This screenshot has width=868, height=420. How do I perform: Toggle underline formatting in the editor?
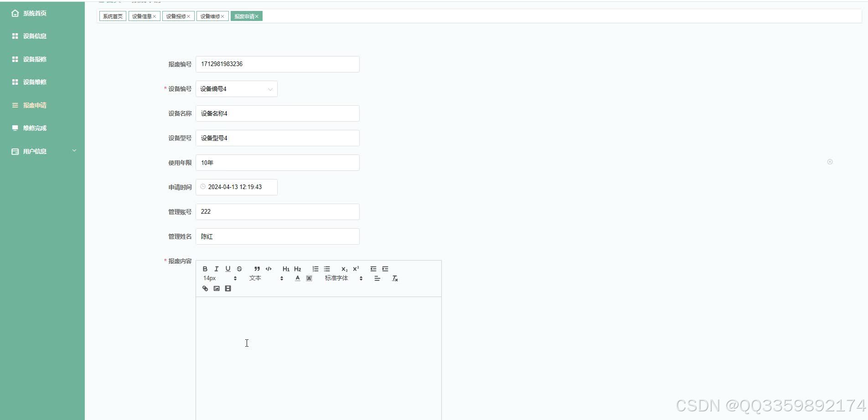pos(228,269)
